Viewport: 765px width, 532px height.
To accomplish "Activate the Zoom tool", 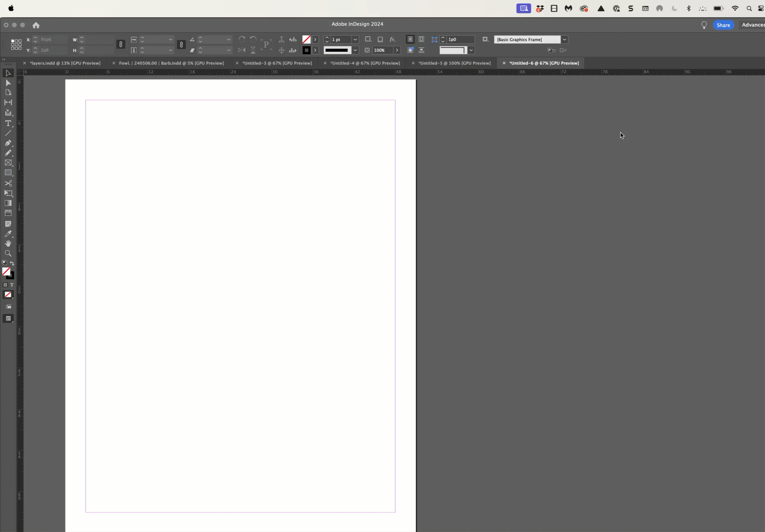I will pos(8,254).
